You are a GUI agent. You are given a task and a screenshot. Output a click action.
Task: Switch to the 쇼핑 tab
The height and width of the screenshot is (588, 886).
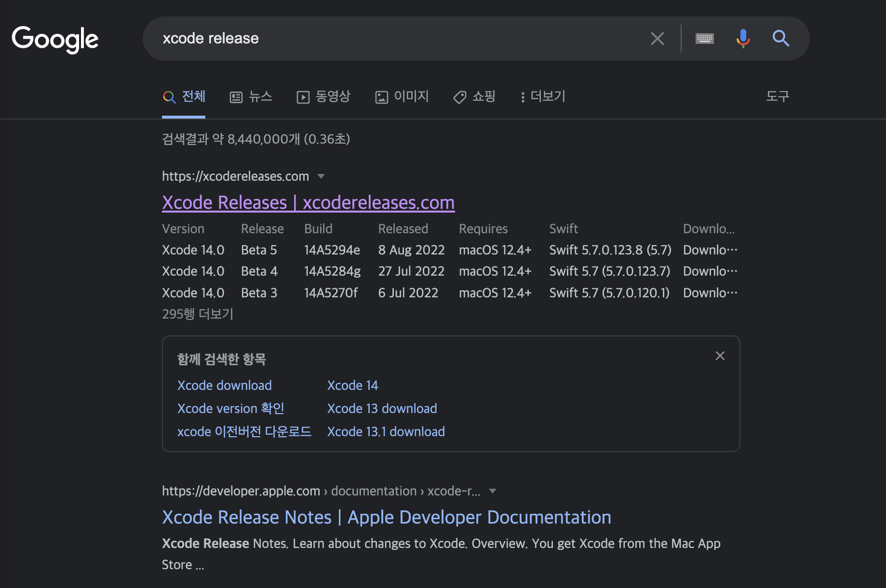(474, 97)
